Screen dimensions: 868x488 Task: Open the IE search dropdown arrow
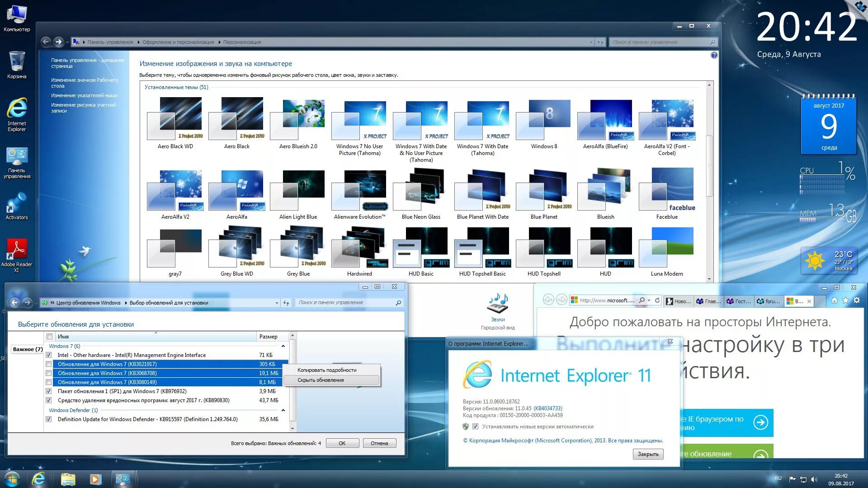coord(649,300)
